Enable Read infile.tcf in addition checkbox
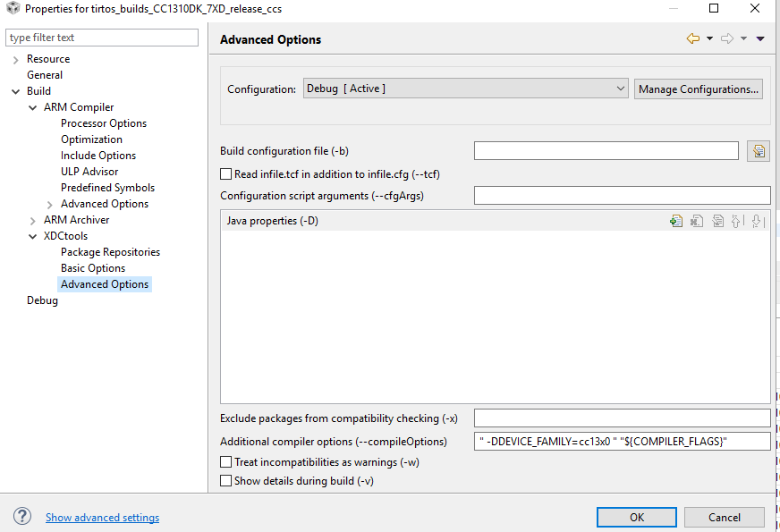This screenshot has height=532, width=780. [x=226, y=173]
